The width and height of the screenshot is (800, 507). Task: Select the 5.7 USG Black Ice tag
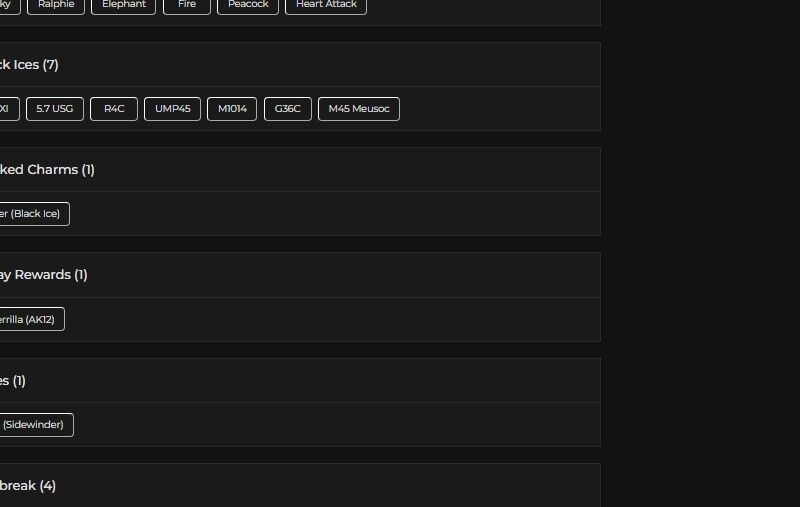(54, 109)
